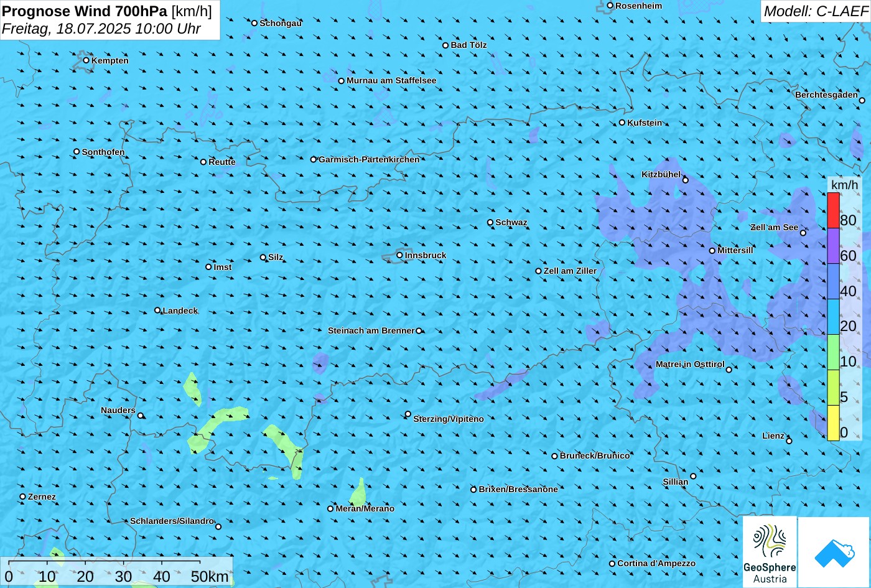
Task: Click the Innsbruck city marker
Action: (x=399, y=255)
